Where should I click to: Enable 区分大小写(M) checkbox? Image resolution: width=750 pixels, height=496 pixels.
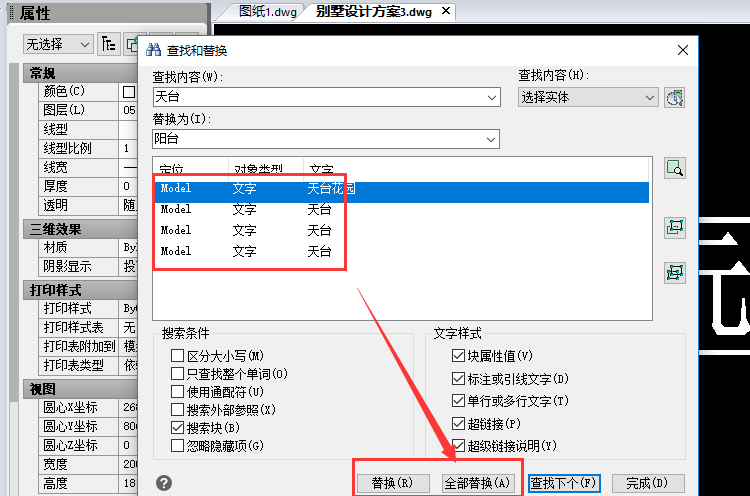click(177, 355)
